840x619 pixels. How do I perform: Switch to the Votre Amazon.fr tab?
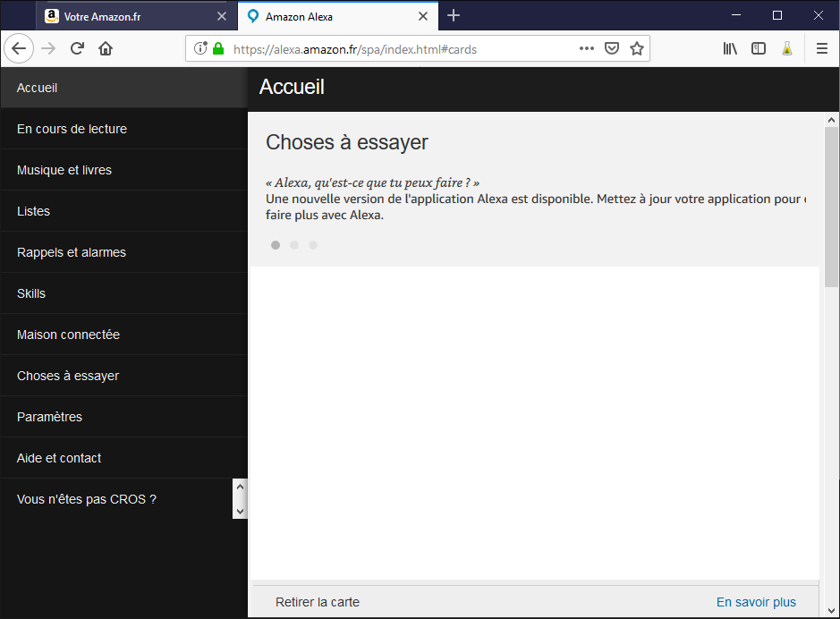pos(130,16)
